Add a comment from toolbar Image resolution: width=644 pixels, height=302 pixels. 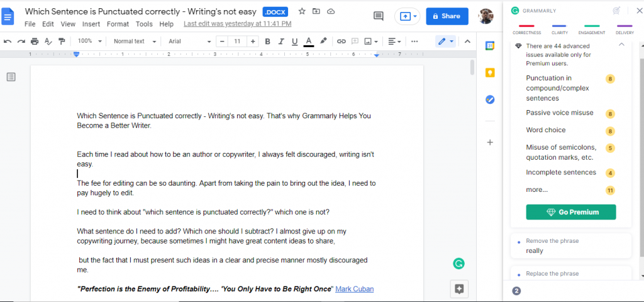pyautogui.click(x=355, y=41)
